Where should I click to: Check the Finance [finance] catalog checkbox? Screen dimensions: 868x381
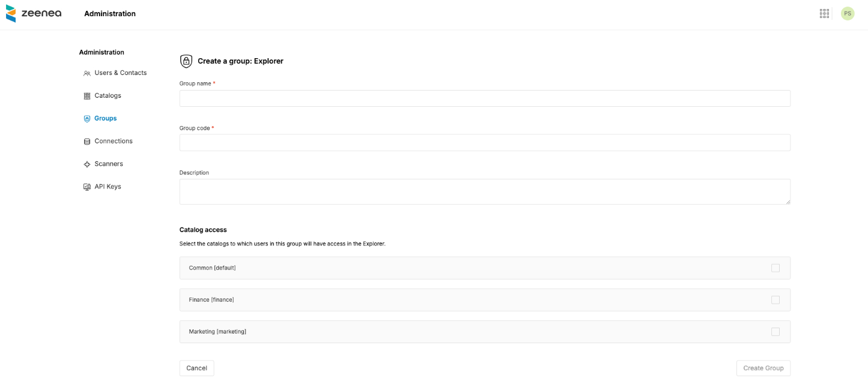tap(775, 300)
